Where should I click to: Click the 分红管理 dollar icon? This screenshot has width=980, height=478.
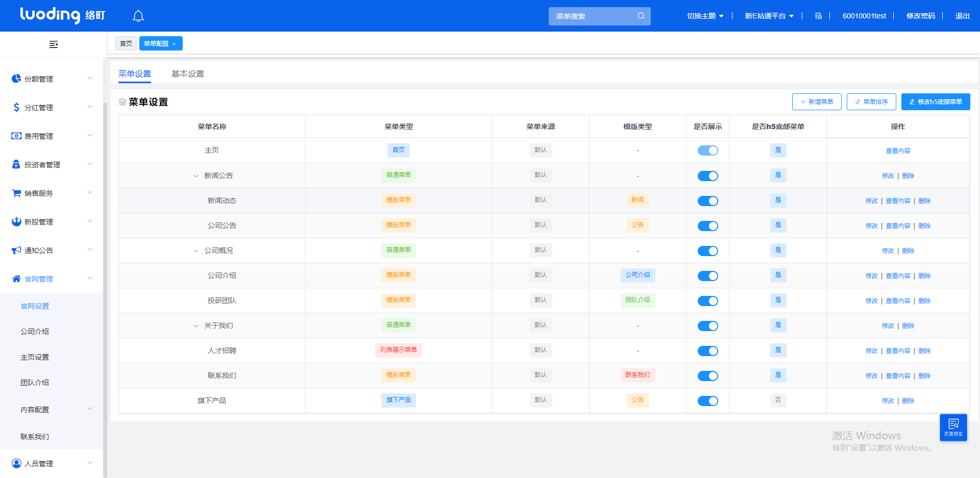click(x=16, y=107)
